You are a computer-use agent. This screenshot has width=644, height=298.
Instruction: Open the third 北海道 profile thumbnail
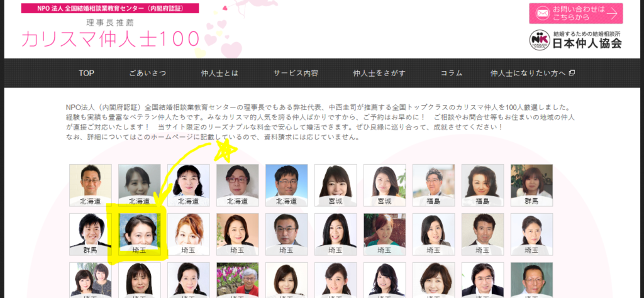tap(189, 185)
